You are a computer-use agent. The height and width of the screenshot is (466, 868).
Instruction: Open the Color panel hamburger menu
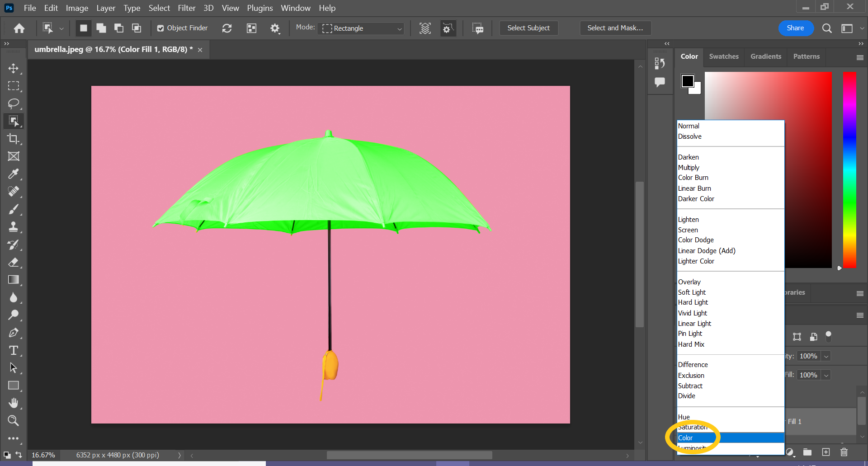(860, 57)
